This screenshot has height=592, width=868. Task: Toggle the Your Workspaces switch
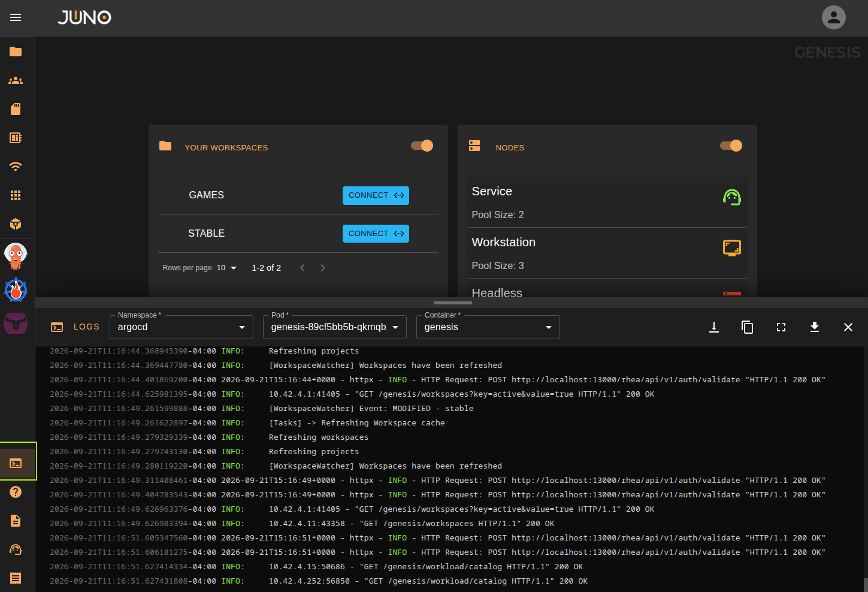pos(422,146)
